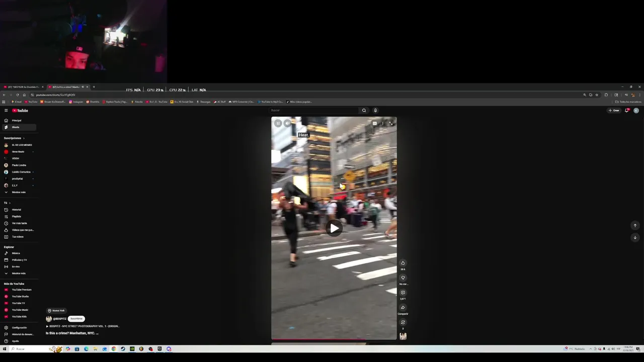Go to next Short with down arrow
Viewport: 644px width, 362px height.
click(635, 238)
